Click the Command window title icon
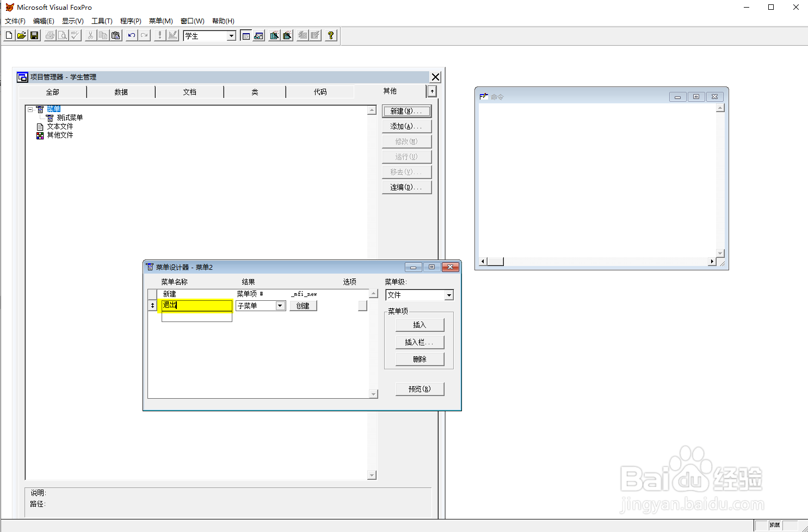Image resolution: width=808 pixels, height=532 pixels. click(x=484, y=96)
